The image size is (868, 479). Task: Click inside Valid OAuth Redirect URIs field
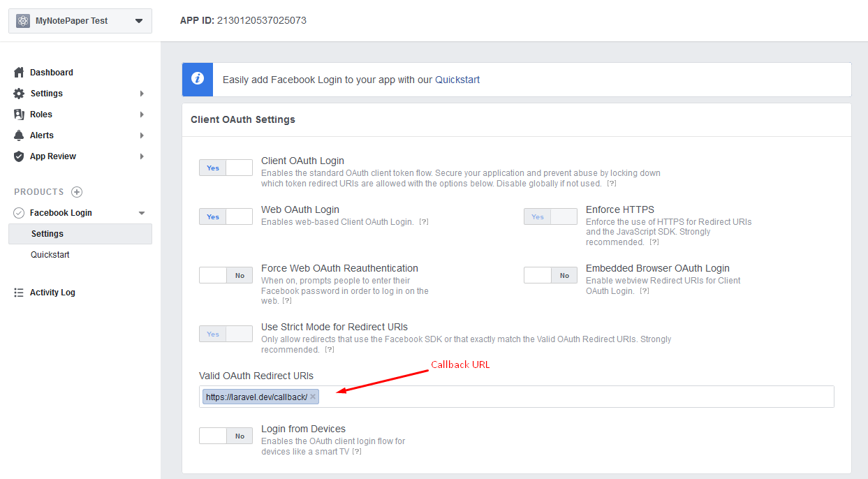517,397
